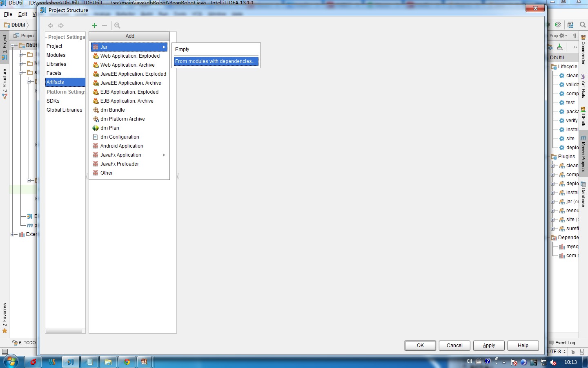Click the IDE search magnifier icon
The image size is (588, 368).
583,25
